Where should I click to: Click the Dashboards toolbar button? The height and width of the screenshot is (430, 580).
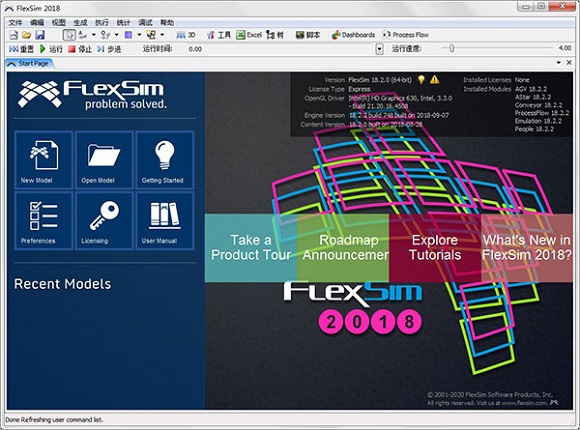(x=354, y=35)
